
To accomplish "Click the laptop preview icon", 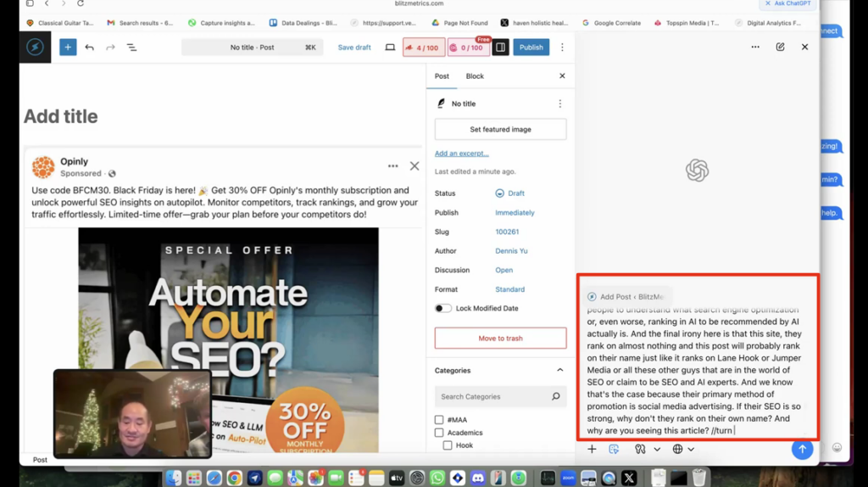I will (x=390, y=48).
